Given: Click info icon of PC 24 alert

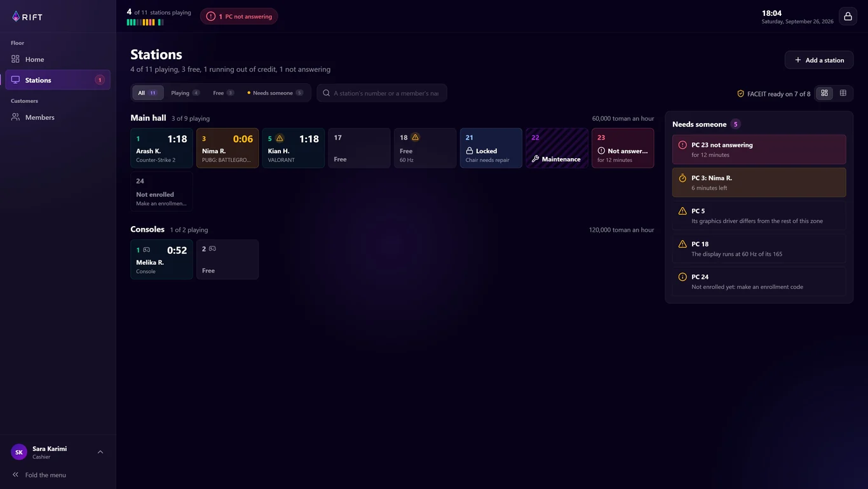Looking at the screenshot, I should (682, 277).
